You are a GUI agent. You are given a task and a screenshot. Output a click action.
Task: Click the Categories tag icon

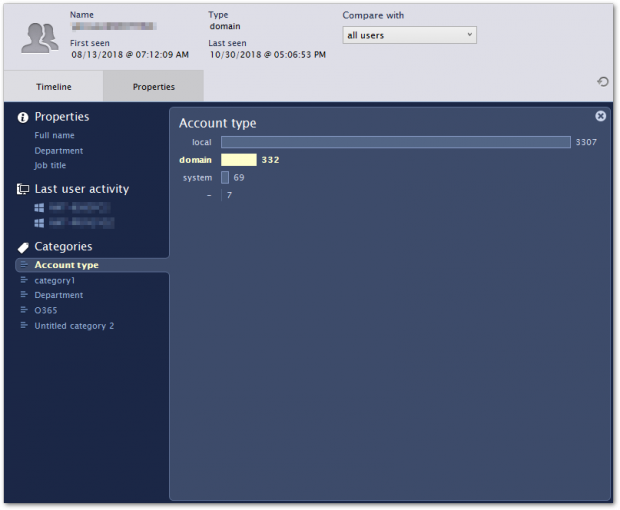[x=23, y=247]
